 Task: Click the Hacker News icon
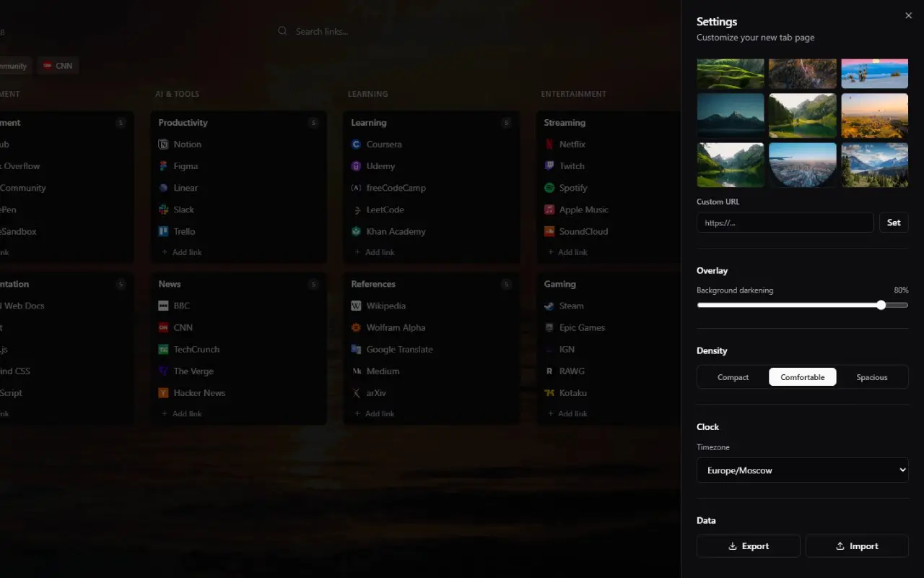163,393
